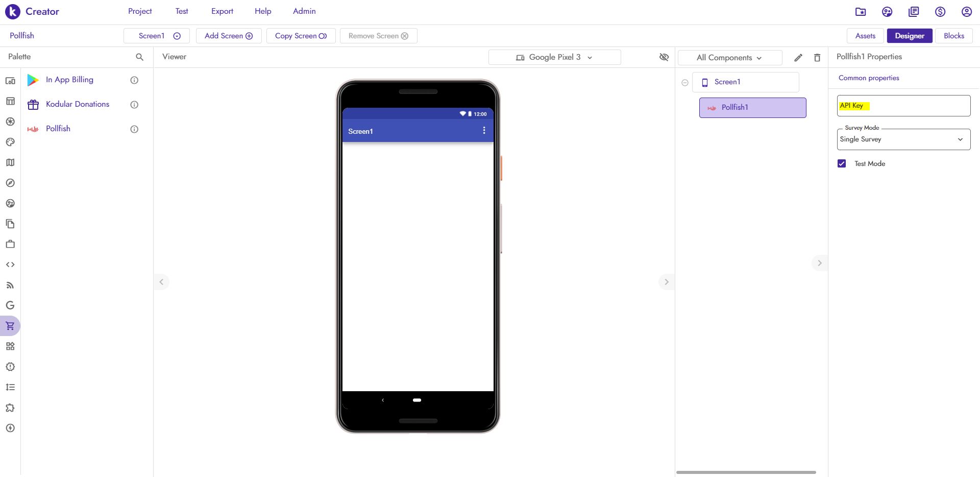Viewport: 980px width, 477px height.
Task: Search the component palette
Action: (139, 57)
